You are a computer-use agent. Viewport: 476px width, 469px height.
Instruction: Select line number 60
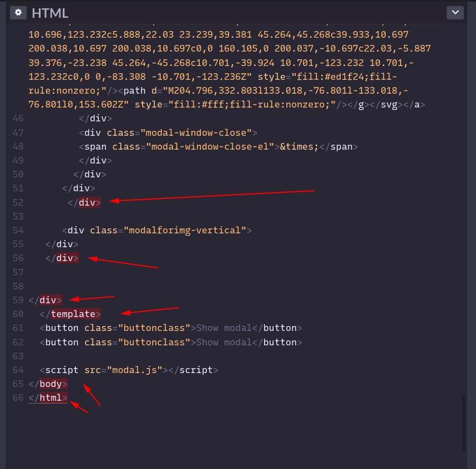pyautogui.click(x=18, y=314)
